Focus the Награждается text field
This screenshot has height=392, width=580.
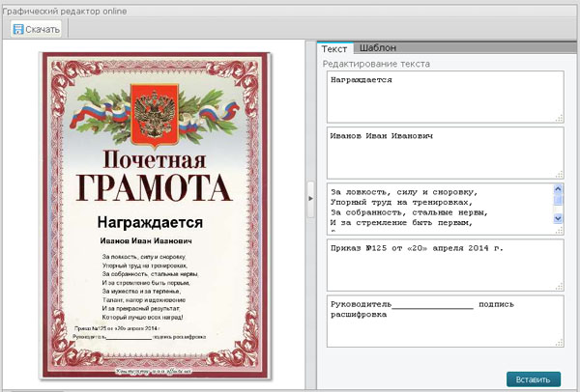[x=446, y=98]
